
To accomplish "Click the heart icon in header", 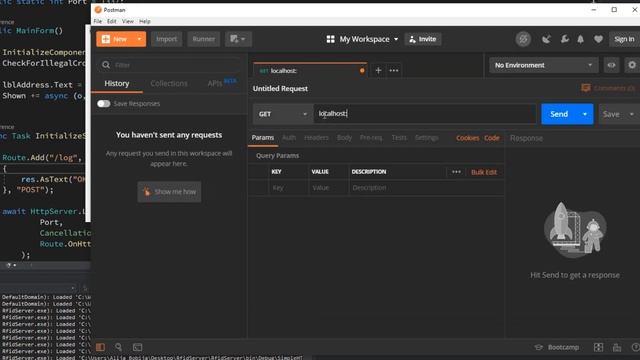I will coord(598,39).
